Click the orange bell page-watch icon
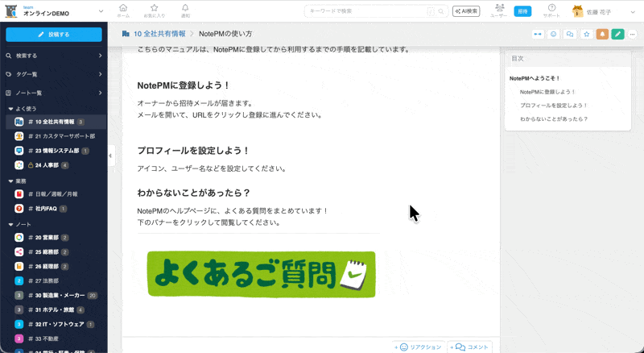The width and height of the screenshot is (644, 353). point(602,34)
